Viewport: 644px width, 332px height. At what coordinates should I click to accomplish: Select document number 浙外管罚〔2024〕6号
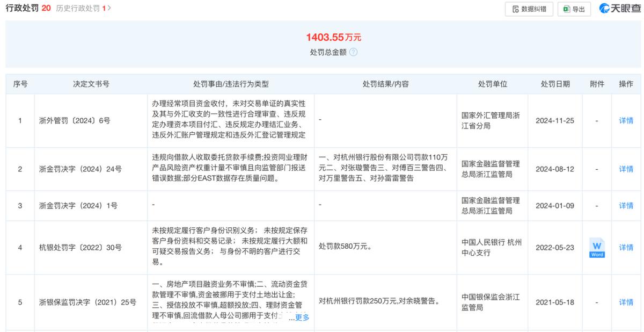pos(75,121)
